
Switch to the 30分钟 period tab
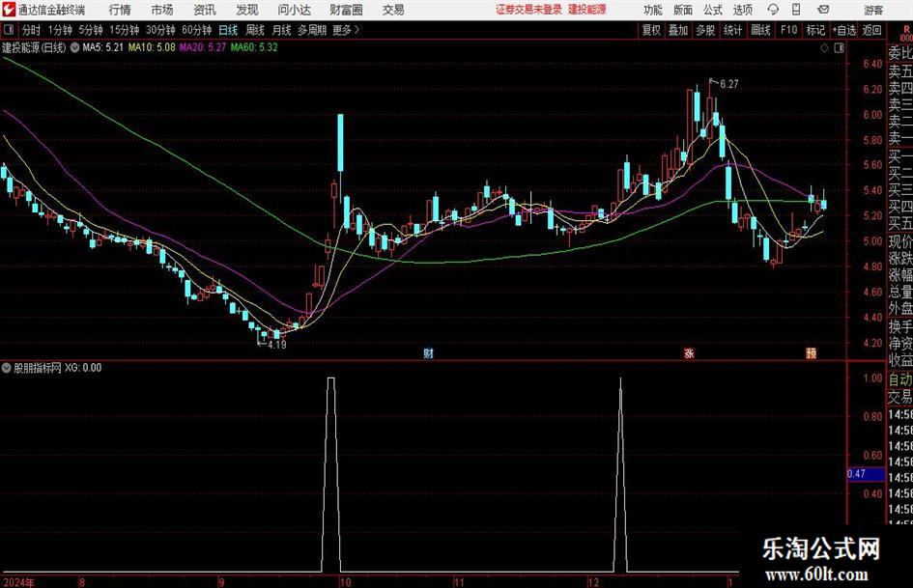coord(160,30)
